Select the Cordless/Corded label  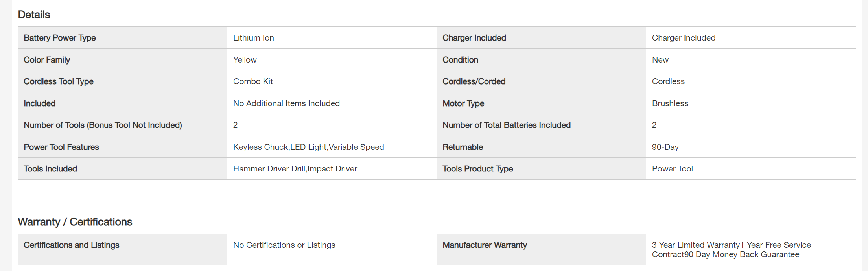tap(474, 81)
